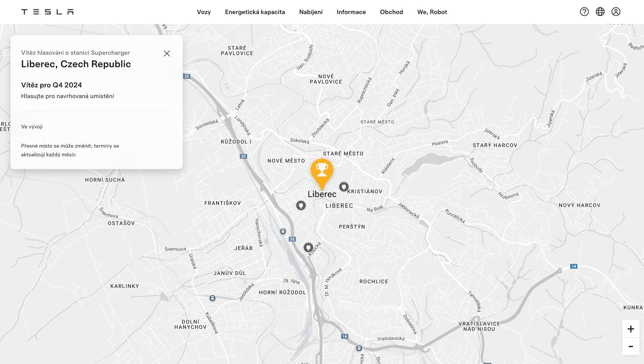Open the globe language selector

pyautogui.click(x=600, y=12)
